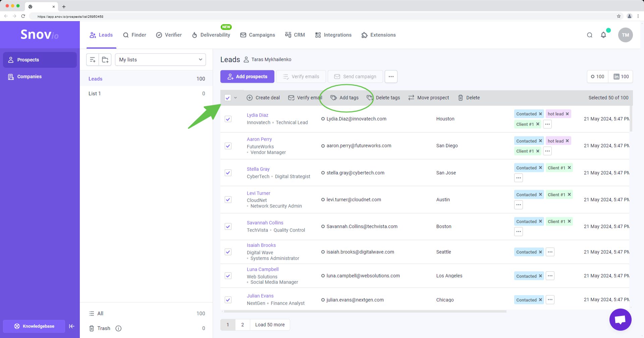
Task: Switch to the Campaigns tab
Action: click(258, 35)
